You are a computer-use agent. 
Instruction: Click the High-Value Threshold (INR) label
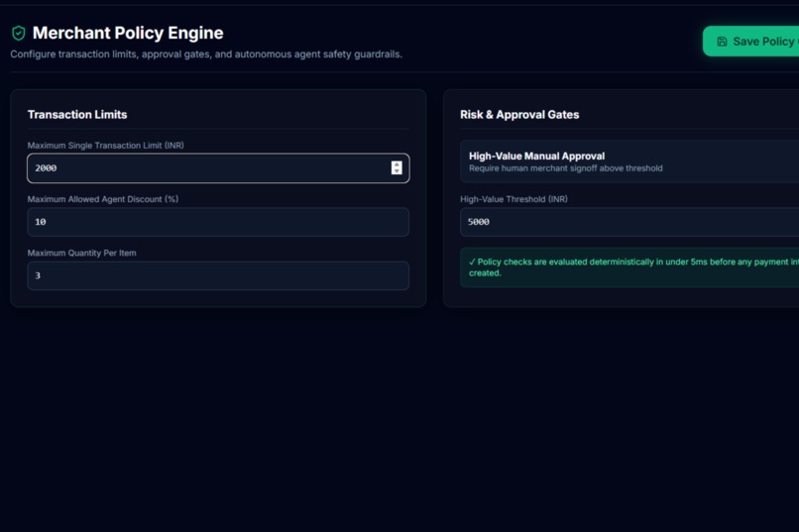tap(514, 199)
